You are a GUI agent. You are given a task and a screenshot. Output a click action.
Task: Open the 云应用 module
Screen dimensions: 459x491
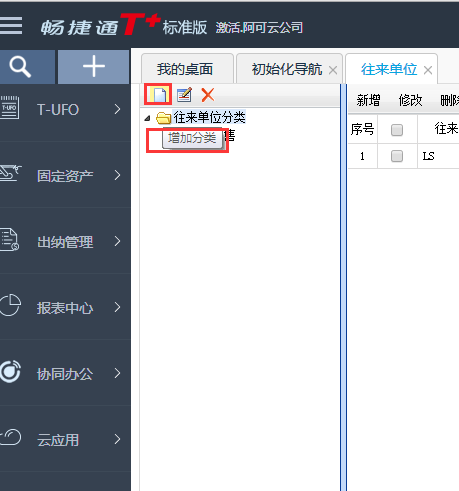(65, 439)
